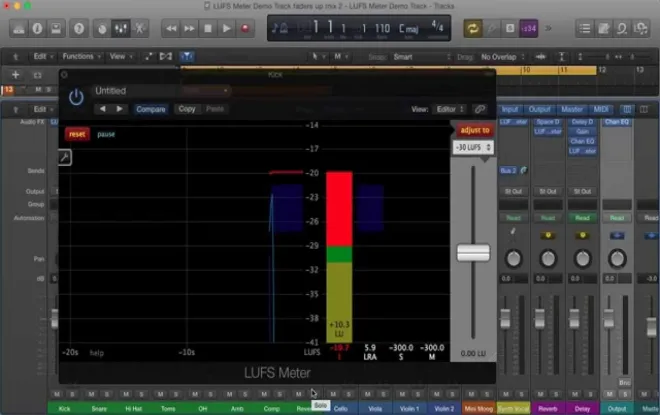Viewport: 660px width, 415px height.
Task: Open the -30 LUFS target dropdown
Action: (474, 147)
